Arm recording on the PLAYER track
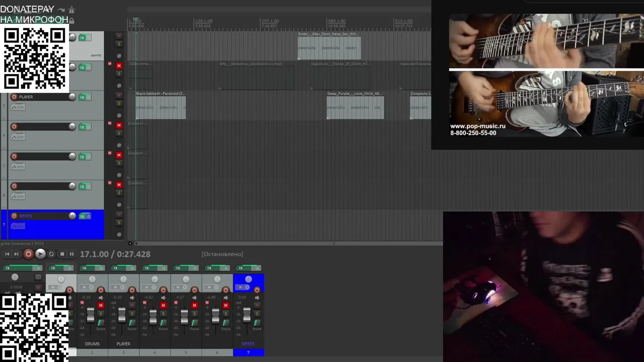The height and width of the screenshot is (362, 644). pos(14,97)
